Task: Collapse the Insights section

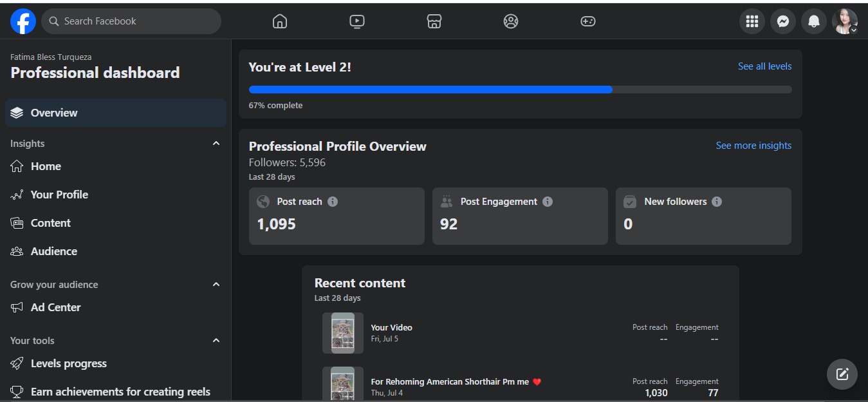Action: click(x=216, y=143)
